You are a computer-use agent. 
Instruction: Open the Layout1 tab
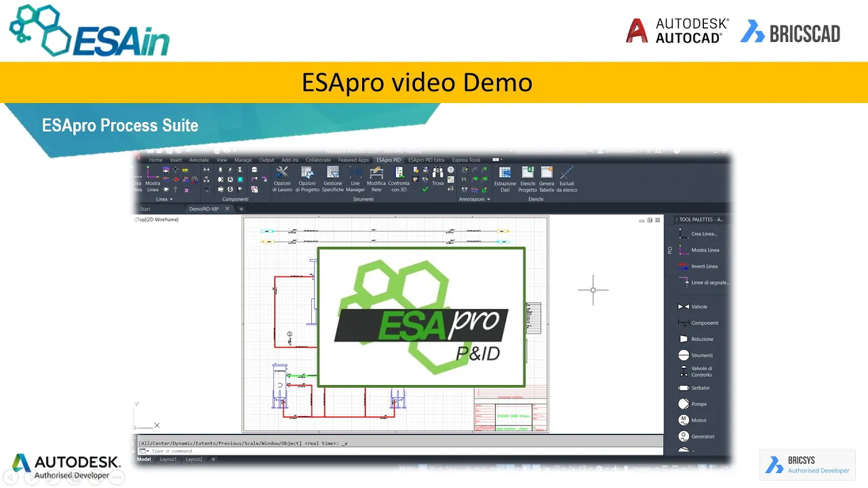coord(168,459)
